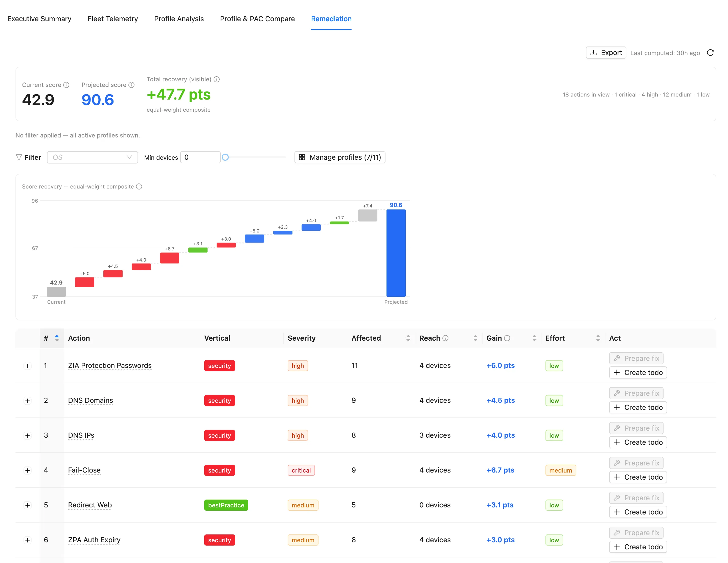Prepare fix for ZIA Protection Passwords
728x563 pixels.
636,359
